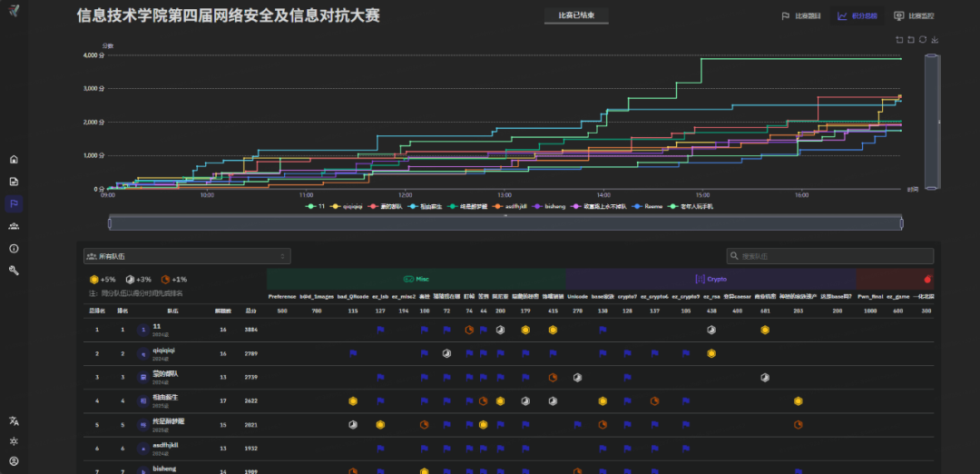Viewport: 980px width, 474px height.
Task: Switch to the 比赛监控 monitor tab
Action: [914, 15]
